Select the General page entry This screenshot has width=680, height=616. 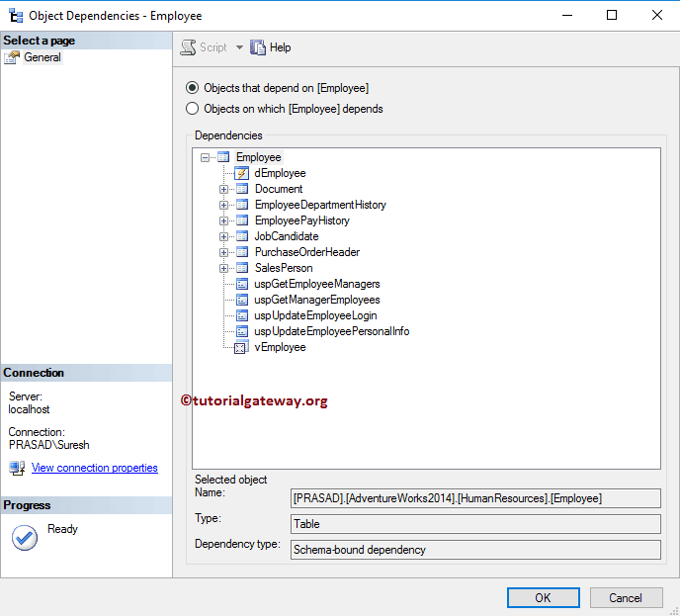[x=42, y=57]
